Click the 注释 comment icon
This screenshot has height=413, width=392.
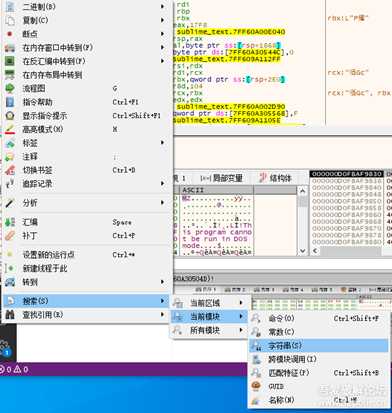coord(10,157)
